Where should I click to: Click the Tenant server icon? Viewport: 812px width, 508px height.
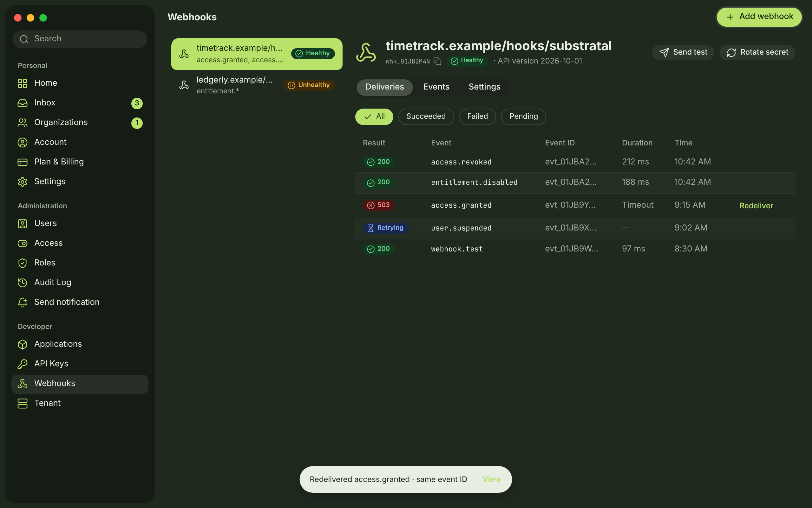pyautogui.click(x=23, y=403)
